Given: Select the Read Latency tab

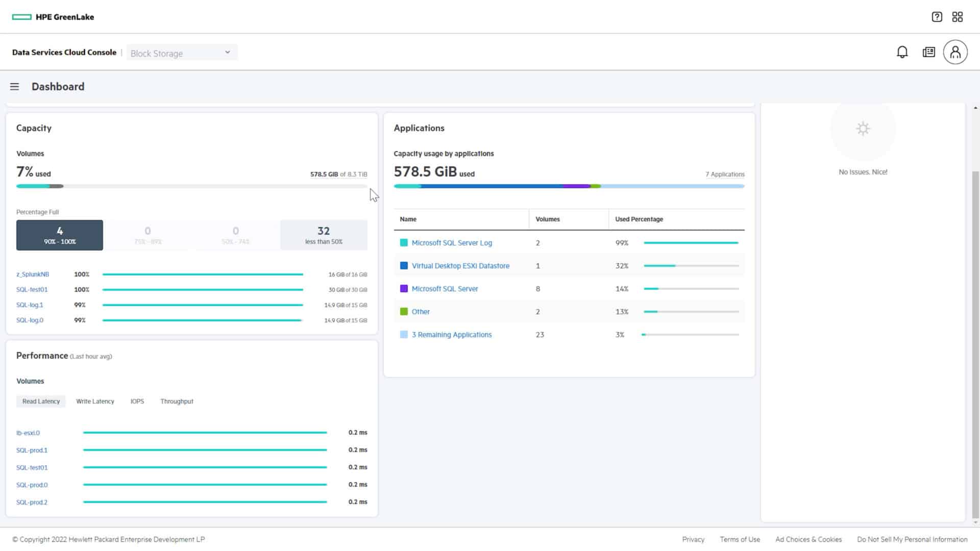Looking at the screenshot, I should tap(41, 402).
